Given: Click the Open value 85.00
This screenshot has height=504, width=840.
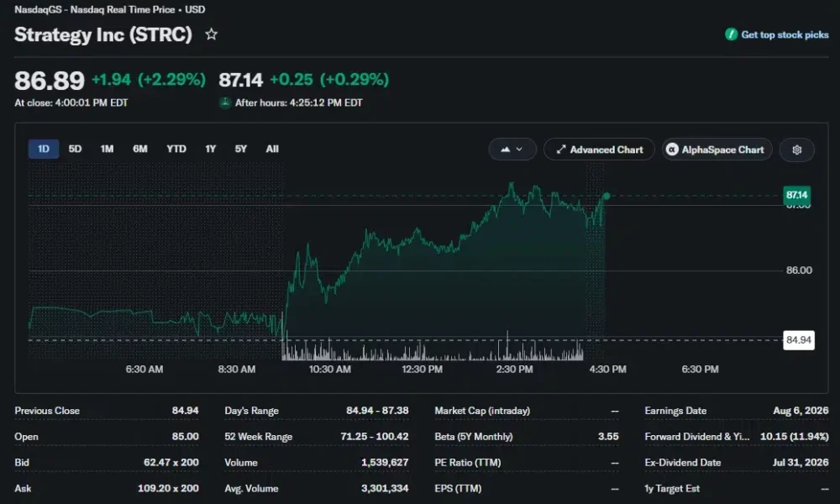Looking at the screenshot, I should pyautogui.click(x=185, y=437).
